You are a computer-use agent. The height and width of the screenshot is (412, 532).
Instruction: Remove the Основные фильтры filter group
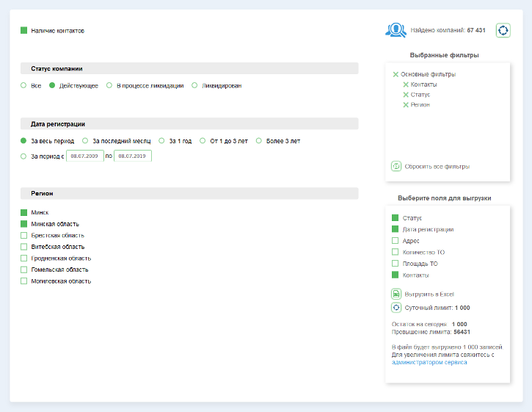(x=396, y=74)
